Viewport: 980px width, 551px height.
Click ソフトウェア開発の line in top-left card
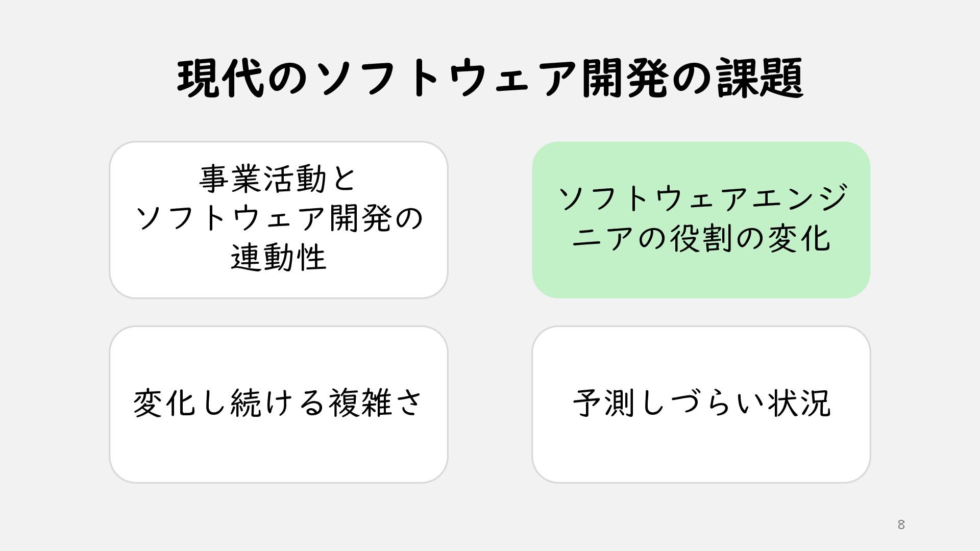tap(279, 218)
